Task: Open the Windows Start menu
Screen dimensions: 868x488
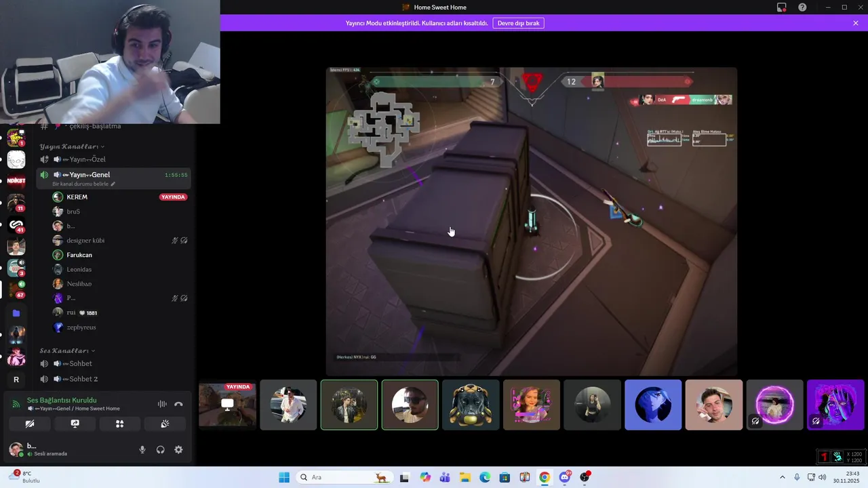Action: click(x=284, y=477)
